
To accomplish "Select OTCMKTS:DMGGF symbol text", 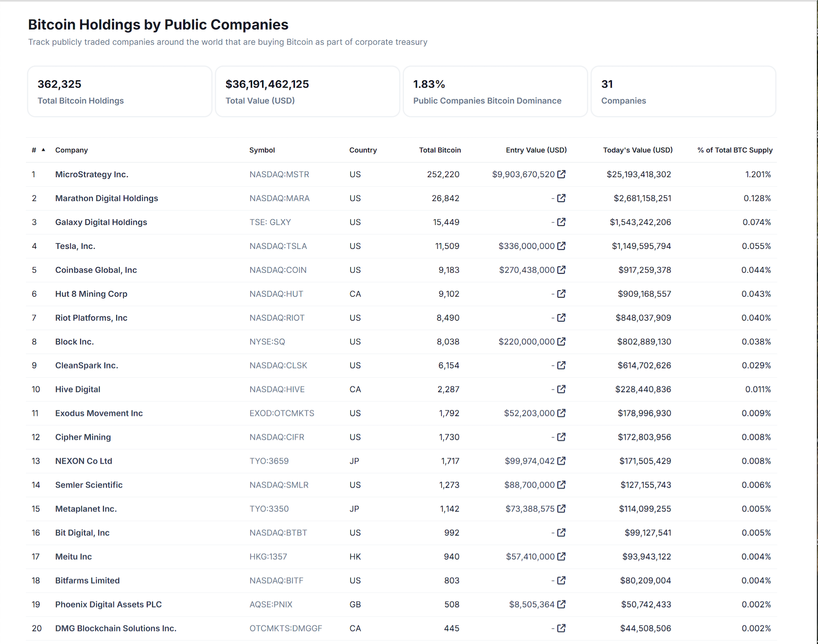I will (286, 628).
